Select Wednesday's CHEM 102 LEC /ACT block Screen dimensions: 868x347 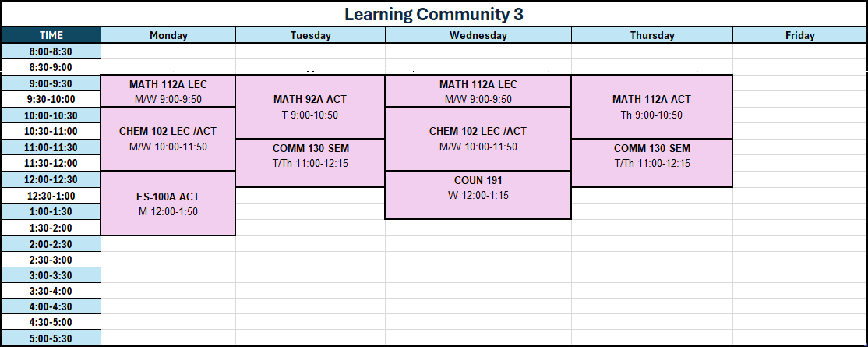click(478, 139)
